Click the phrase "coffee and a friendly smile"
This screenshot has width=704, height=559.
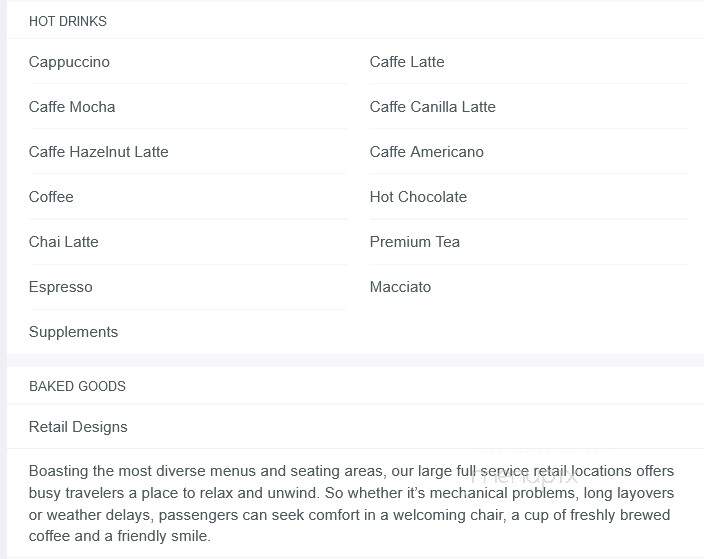pyautogui.click(x=119, y=536)
